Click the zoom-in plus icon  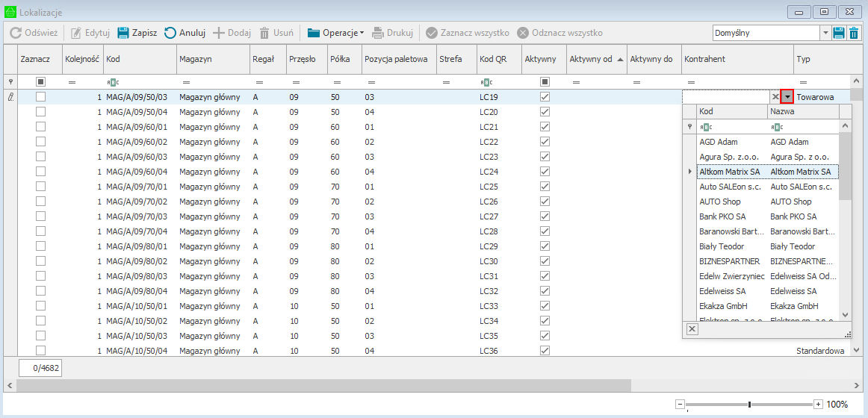pos(818,404)
